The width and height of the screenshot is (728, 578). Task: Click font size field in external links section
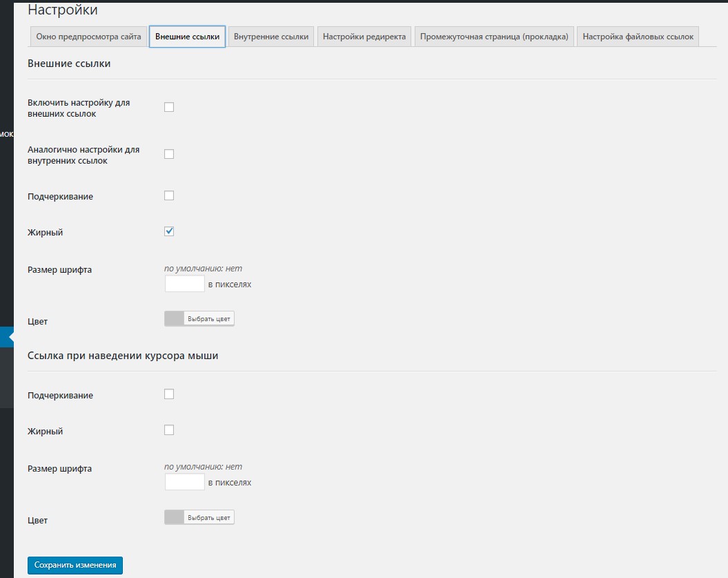click(184, 283)
